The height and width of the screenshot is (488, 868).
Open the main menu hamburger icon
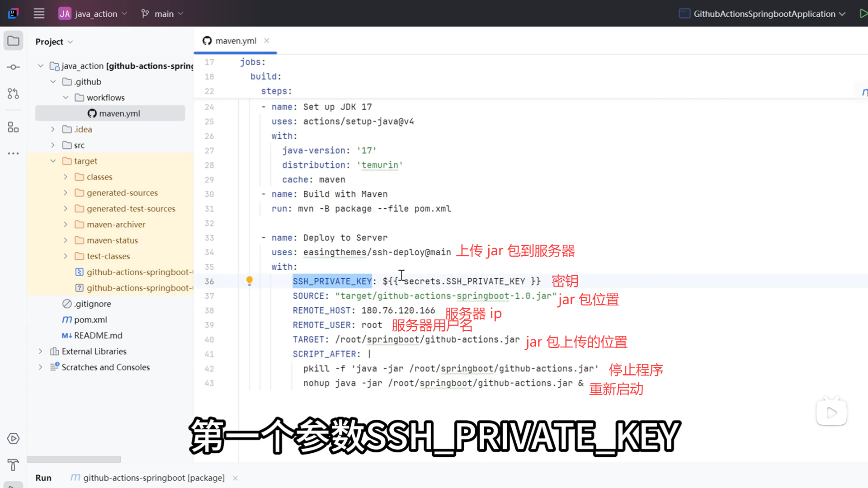(39, 14)
